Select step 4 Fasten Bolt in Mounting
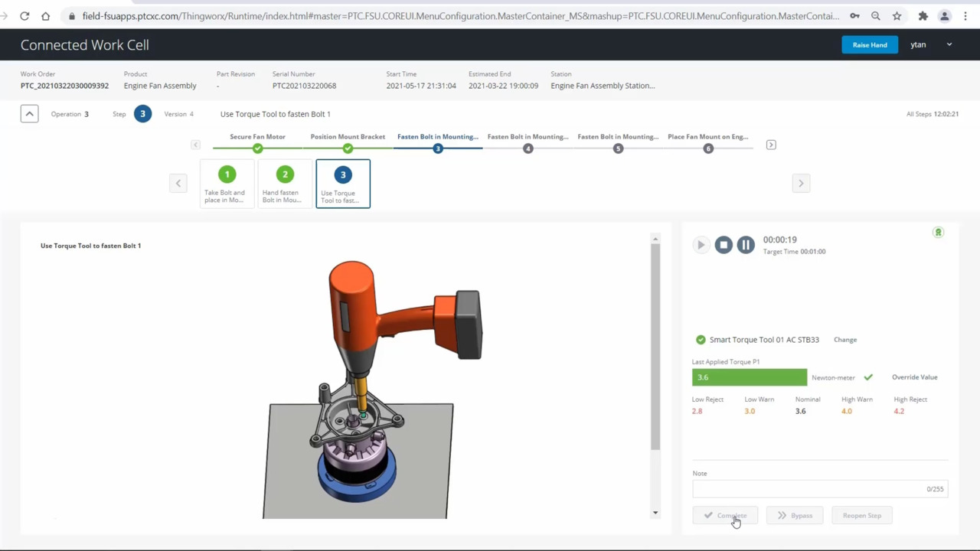The width and height of the screenshot is (980, 551). click(528, 148)
